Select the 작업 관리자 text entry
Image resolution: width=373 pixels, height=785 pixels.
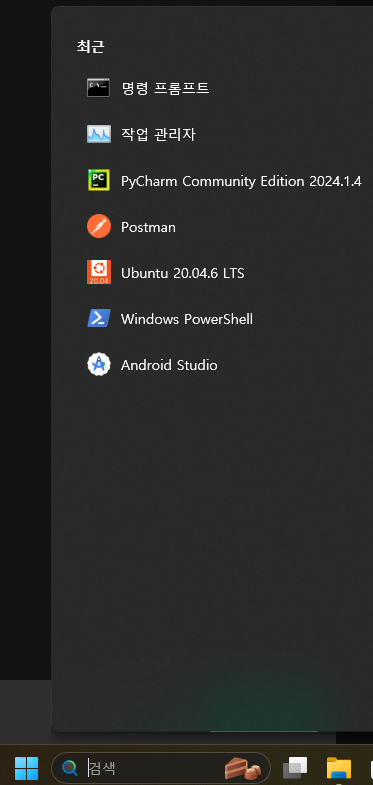158,134
